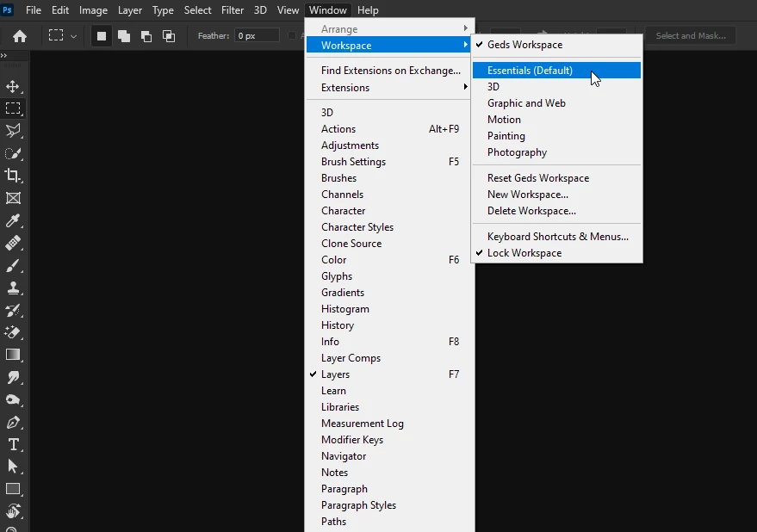Open the File menu
Viewport: 757px width, 532px height.
click(x=34, y=10)
